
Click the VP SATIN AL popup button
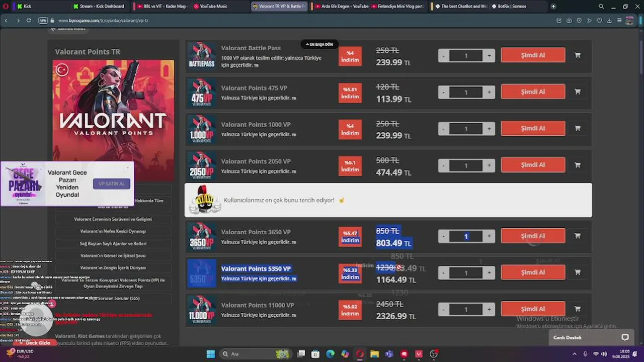coord(111,184)
